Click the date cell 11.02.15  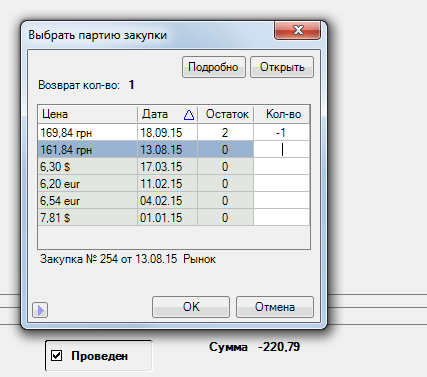[x=167, y=184]
